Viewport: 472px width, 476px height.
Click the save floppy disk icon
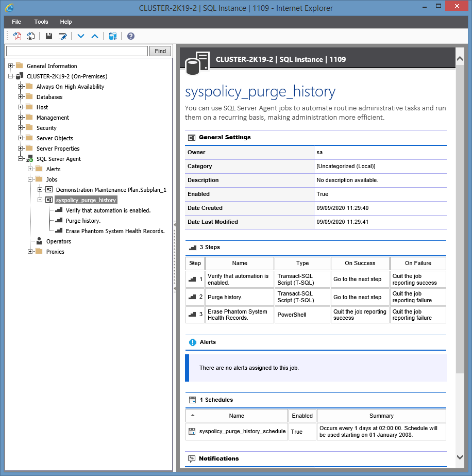(49, 36)
